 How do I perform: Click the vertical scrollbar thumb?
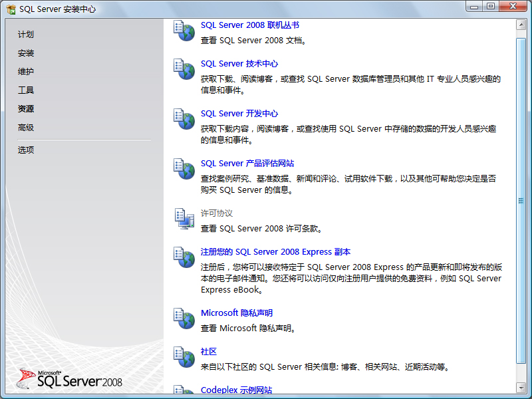click(x=521, y=201)
